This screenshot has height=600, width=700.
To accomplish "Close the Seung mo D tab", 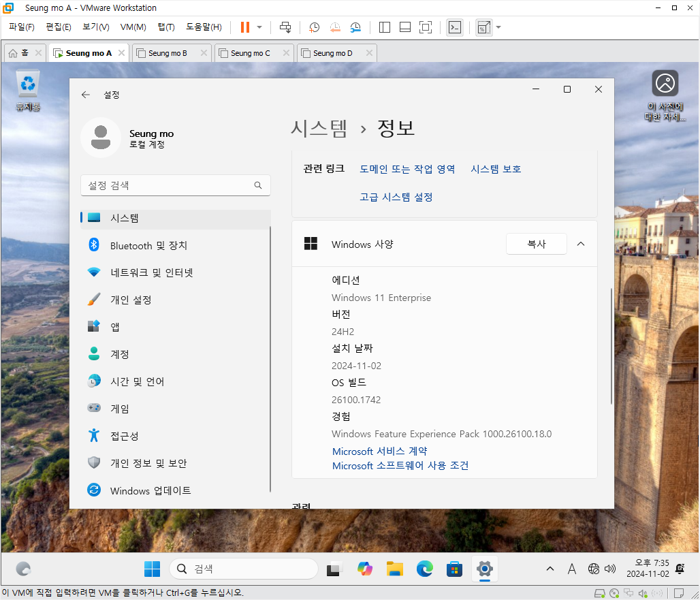I will [369, 52].
